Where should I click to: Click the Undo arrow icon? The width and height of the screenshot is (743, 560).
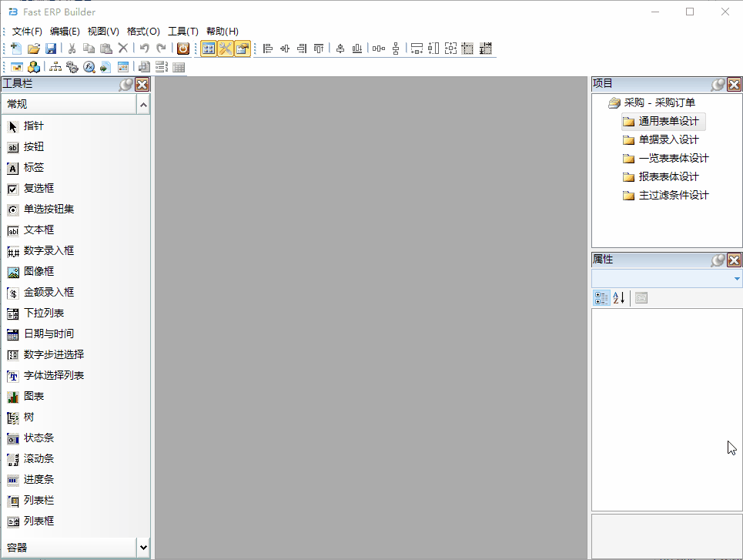pos(144,49)
